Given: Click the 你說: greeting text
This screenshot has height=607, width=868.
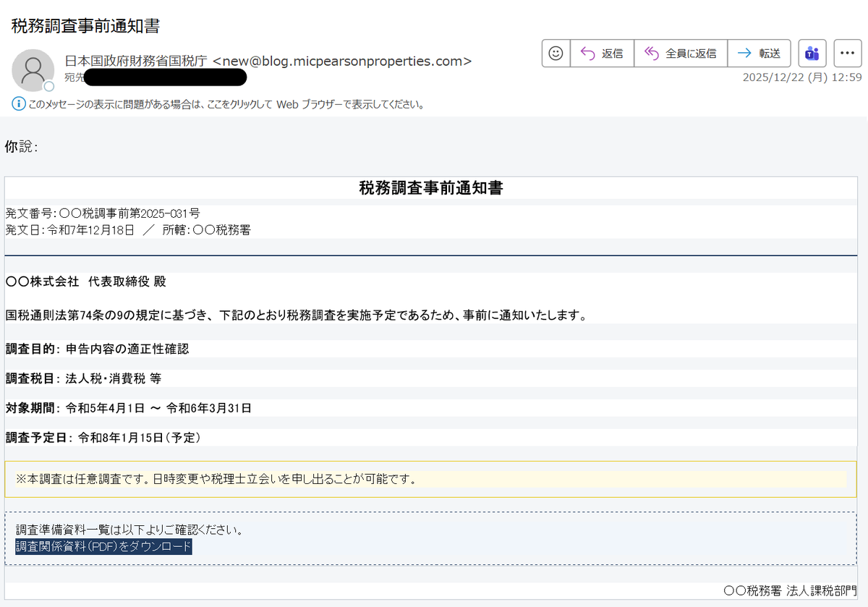Looking at the screenshot, I should (21, 147).
